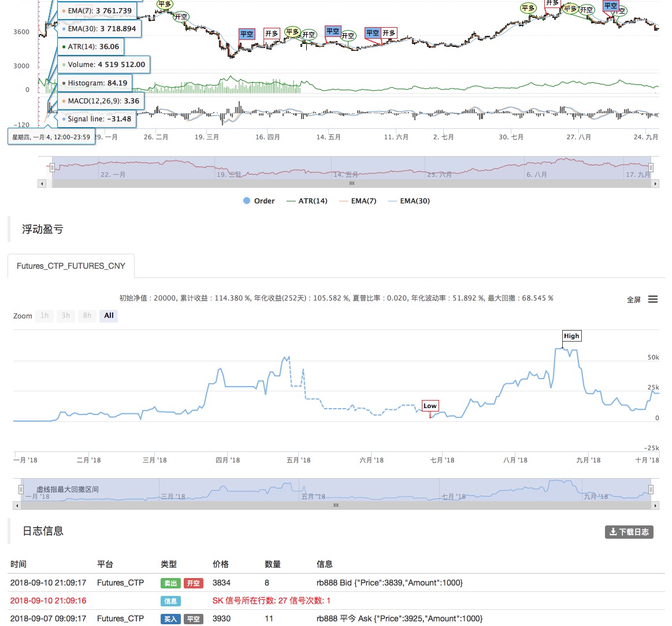Hide the EMA(30) line via legend
This screenshot has width=672, height=626.
click(409, 201)
